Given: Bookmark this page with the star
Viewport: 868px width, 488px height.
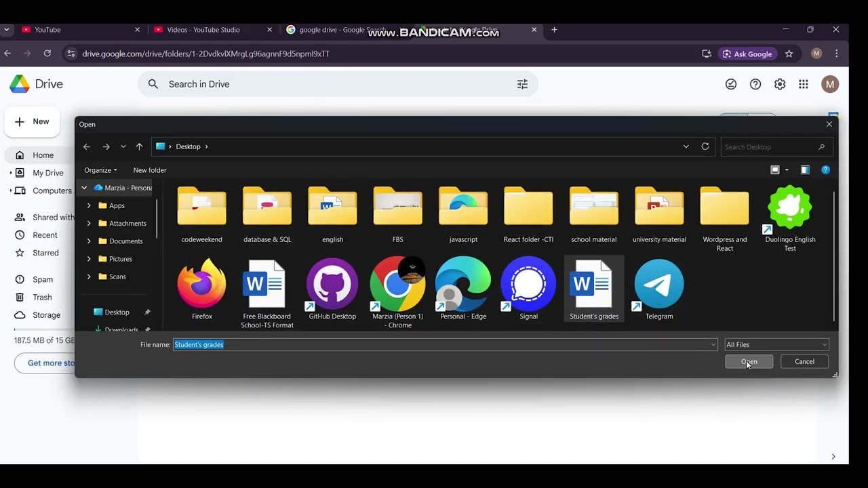Looking at the screenshot, I should coord(789,54).
